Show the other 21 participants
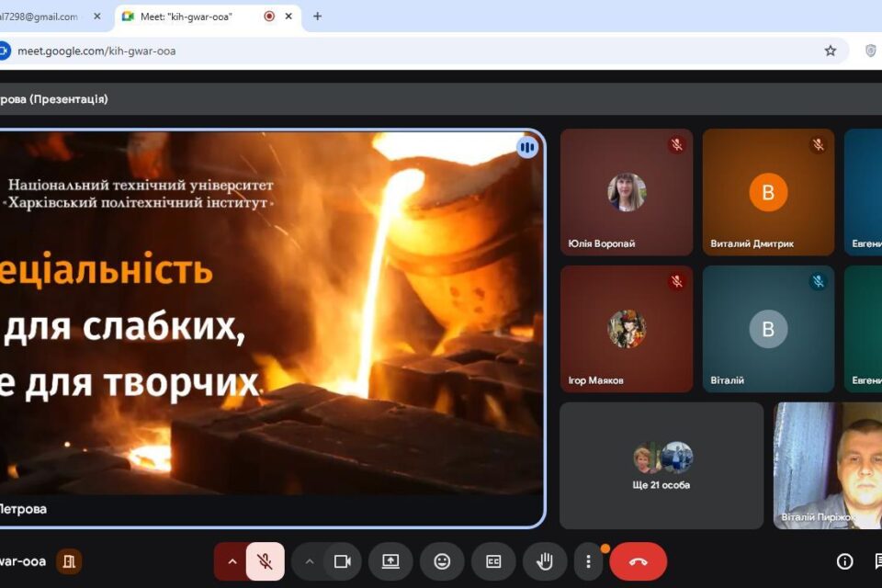 tap(661, 466)
